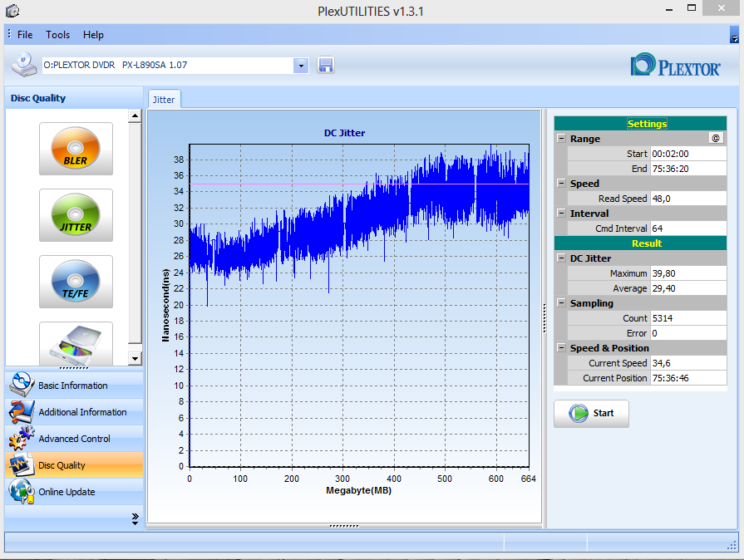744x560 pixels.
Task: Click the Settings panel header
Action: 640,123
